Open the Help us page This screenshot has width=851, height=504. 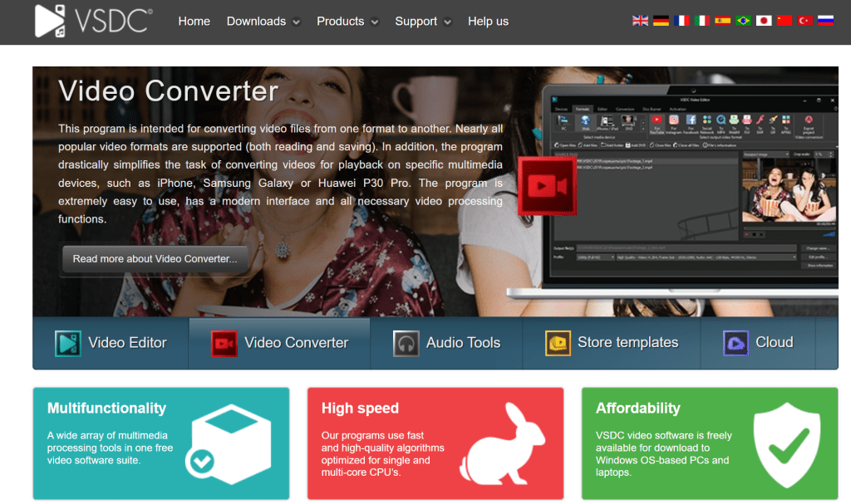[488, 22]
